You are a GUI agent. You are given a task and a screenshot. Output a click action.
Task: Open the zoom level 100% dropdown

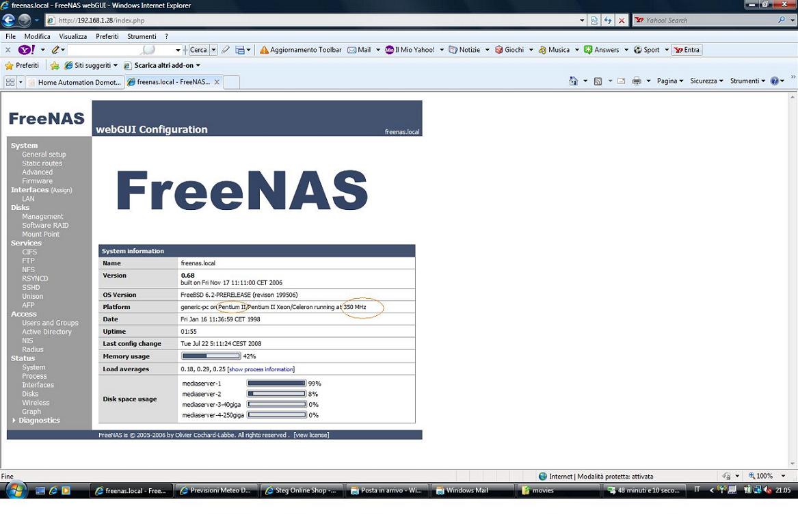[783, 476]
